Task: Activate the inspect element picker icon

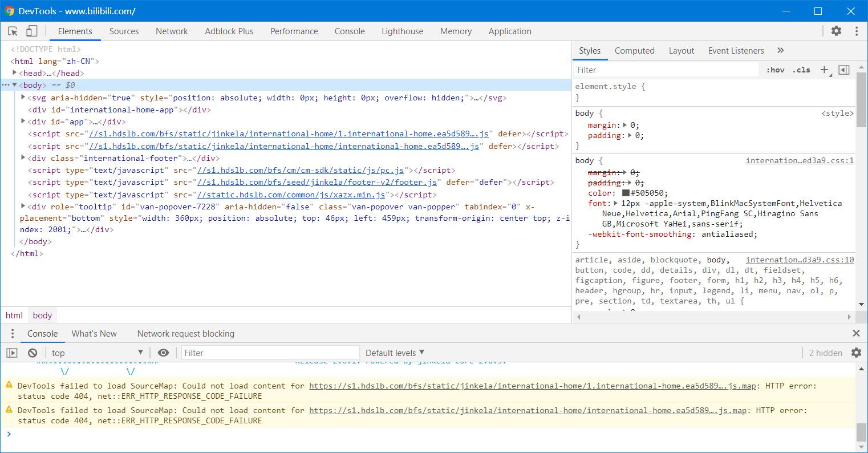Action: 13,31
